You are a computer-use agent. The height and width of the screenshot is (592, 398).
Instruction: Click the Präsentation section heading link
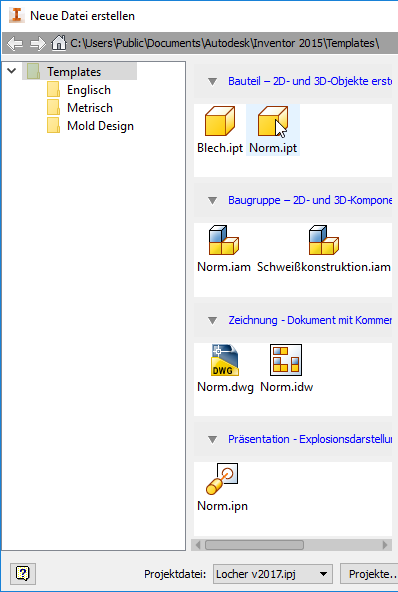click(310, 439)
